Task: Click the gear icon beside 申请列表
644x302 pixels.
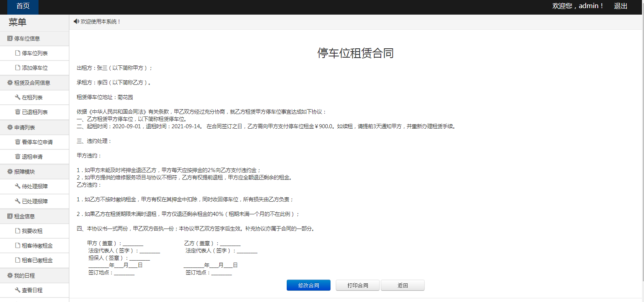Action: pyautogui.click(x=10, y=127)
